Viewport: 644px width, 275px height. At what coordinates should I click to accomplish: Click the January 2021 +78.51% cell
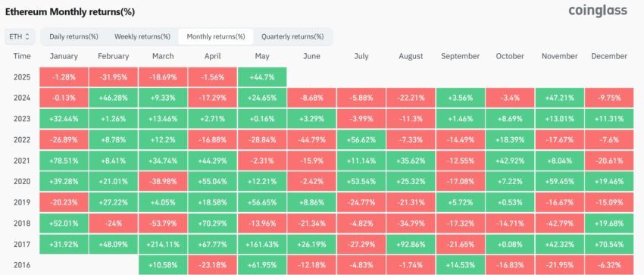[x=64, y=161]
